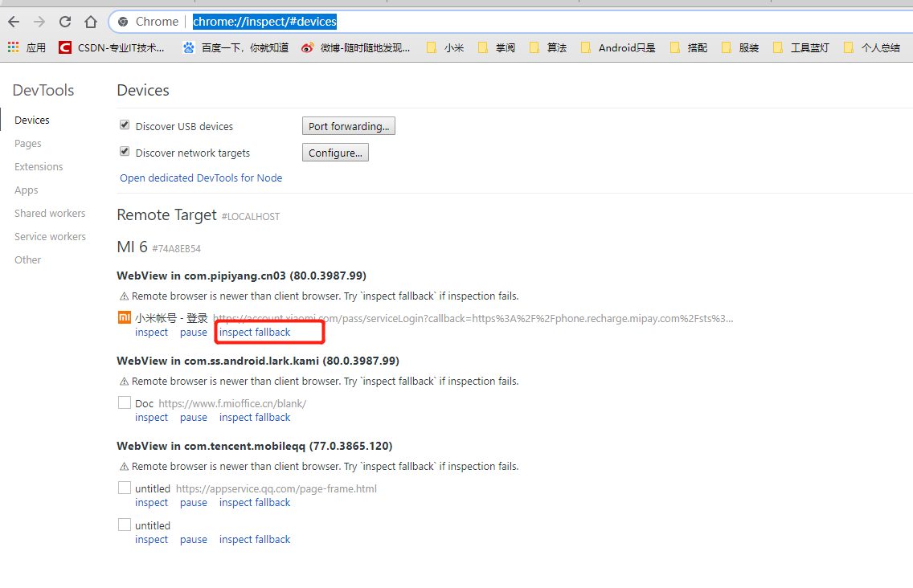Go back using the browser back arrow
The width and height of the screenshot is (913, 588).
pos(14,22)
